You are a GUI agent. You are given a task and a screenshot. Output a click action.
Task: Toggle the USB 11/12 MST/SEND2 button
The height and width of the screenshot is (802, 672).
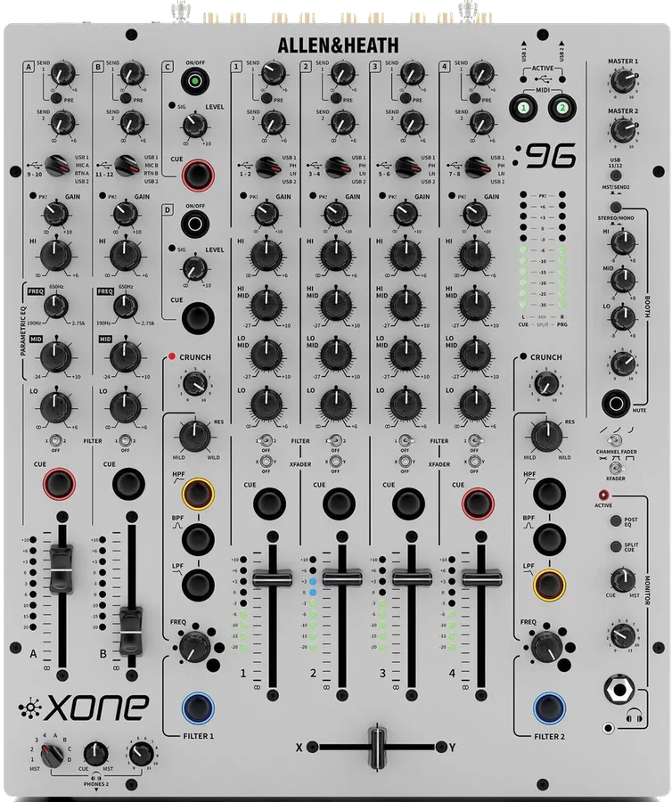tap(616, 176)
